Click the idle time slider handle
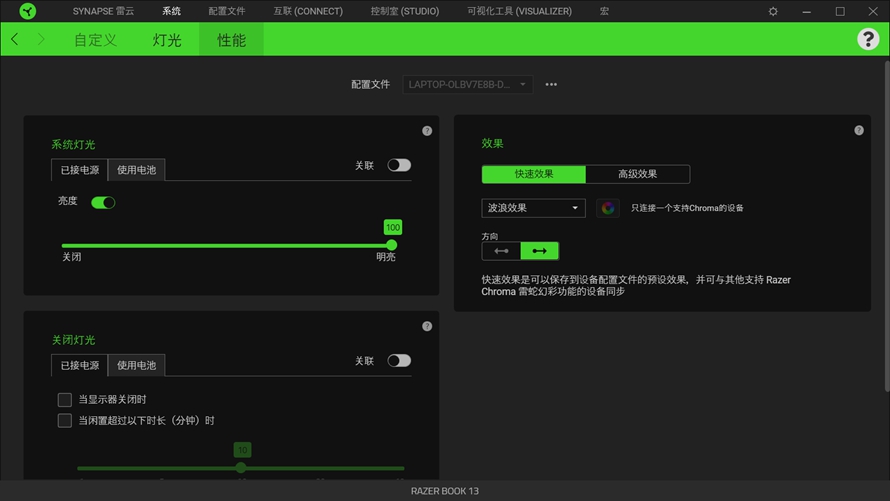This screenshot has height=501, width=890. click(241, 468)
